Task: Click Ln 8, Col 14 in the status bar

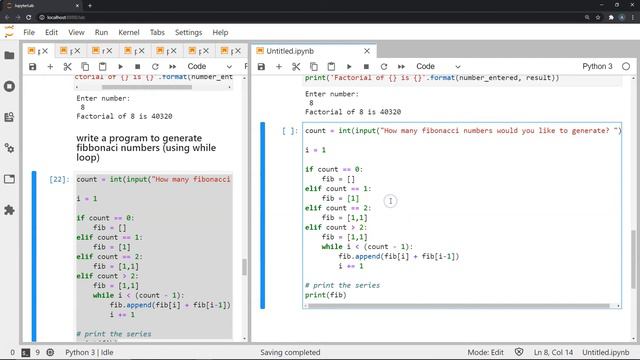Action: pyautogui.click(x=553, y=352)
